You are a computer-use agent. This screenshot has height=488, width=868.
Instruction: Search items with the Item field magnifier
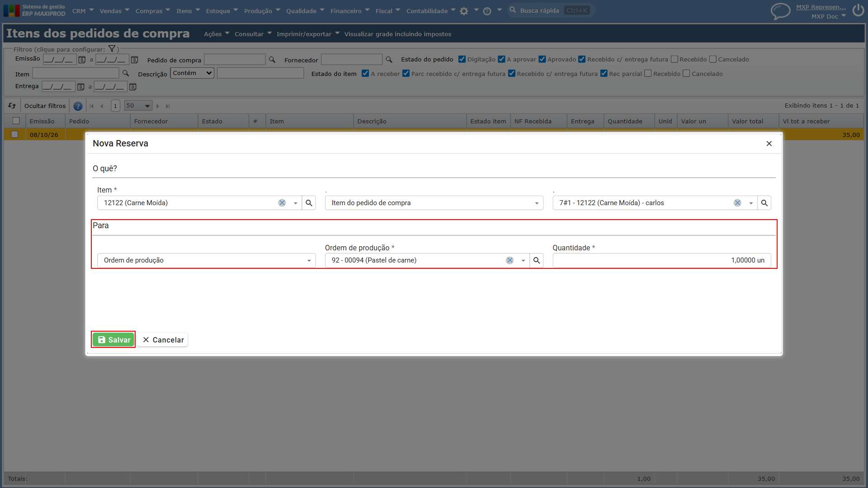pos(309,203)
